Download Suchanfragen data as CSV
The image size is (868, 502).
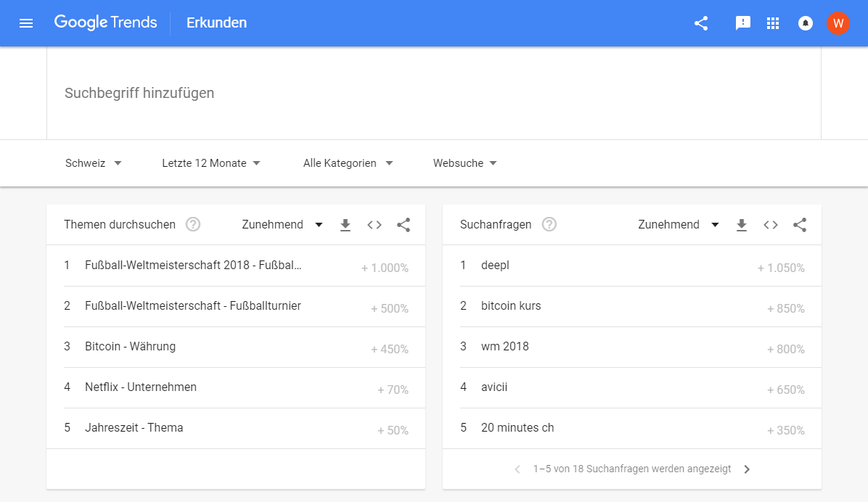click(742, 225)
